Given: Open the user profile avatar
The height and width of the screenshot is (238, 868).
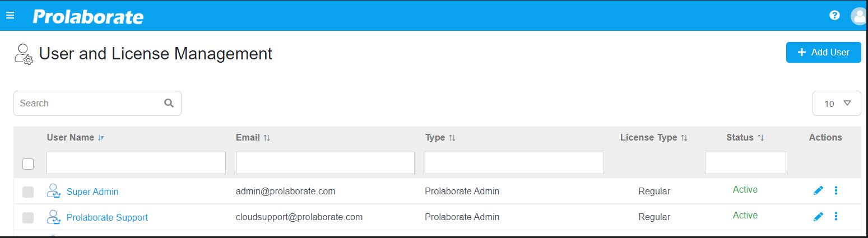Looking at the screenshot, I should (858, 16).
